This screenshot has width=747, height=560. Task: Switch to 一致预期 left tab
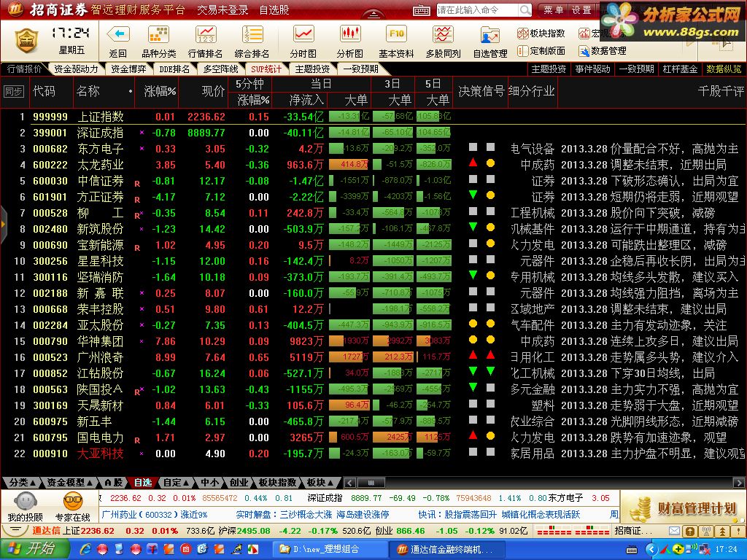[x=360, y=69]
